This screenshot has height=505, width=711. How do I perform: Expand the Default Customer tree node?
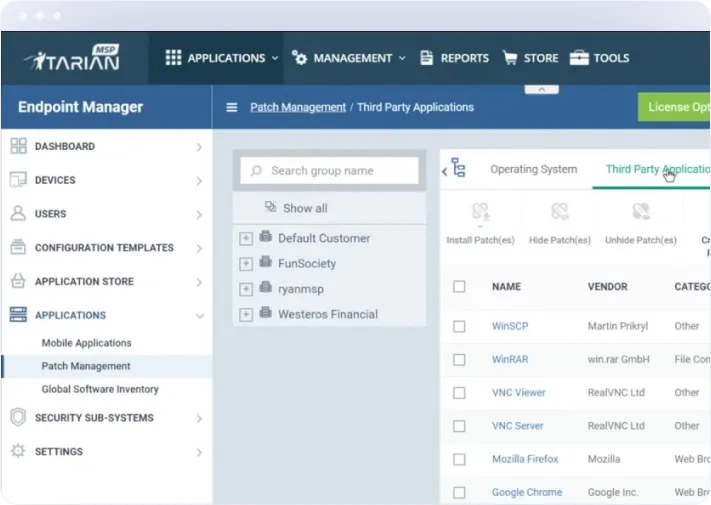246,238
